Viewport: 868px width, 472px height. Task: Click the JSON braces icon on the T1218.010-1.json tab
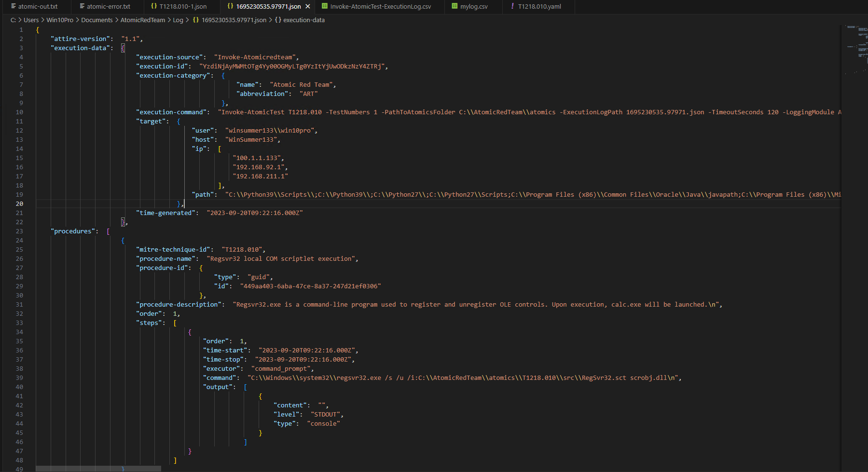[x=153, y=6]
